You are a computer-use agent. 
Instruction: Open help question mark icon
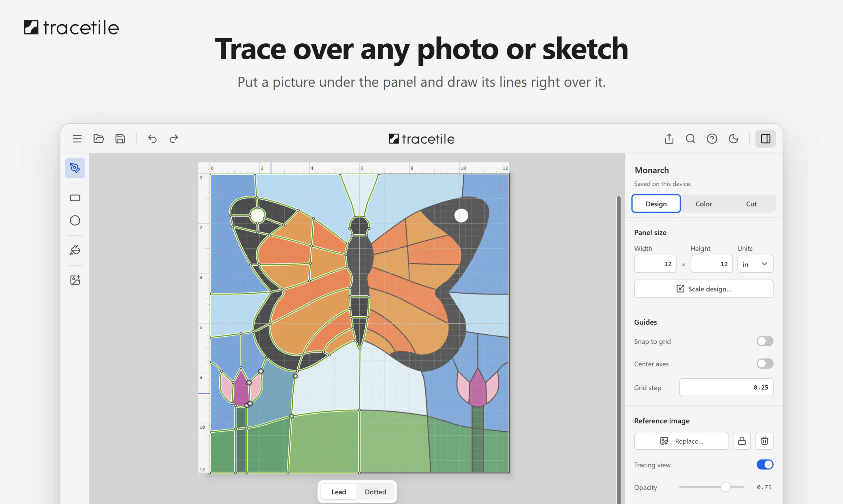click(712, 139)
